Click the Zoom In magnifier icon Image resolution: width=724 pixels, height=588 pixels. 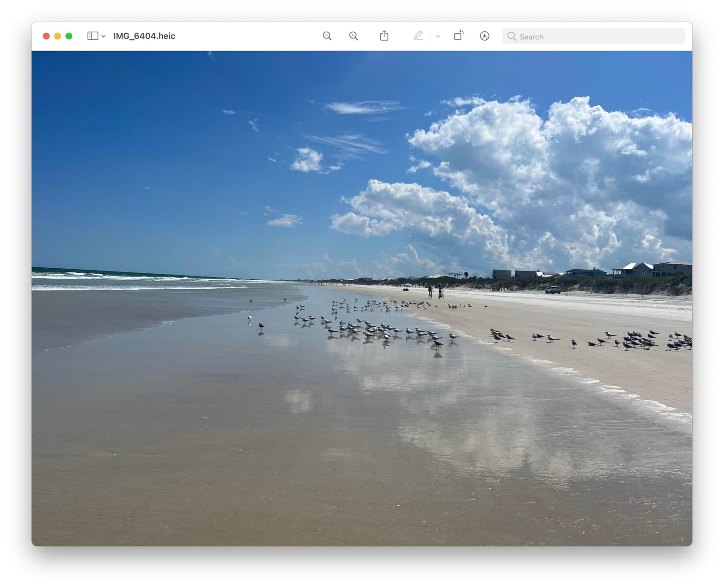(354, 36)
